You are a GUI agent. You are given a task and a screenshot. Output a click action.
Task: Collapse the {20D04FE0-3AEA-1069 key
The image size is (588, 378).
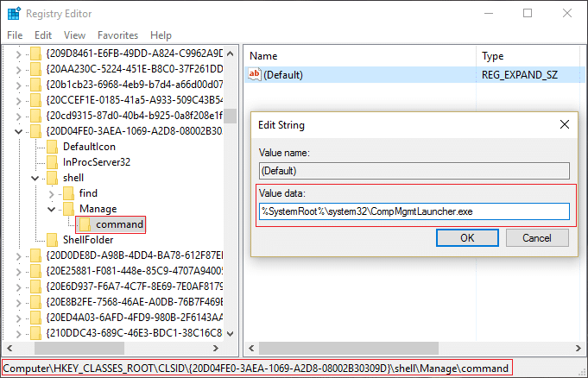(18, 132)
